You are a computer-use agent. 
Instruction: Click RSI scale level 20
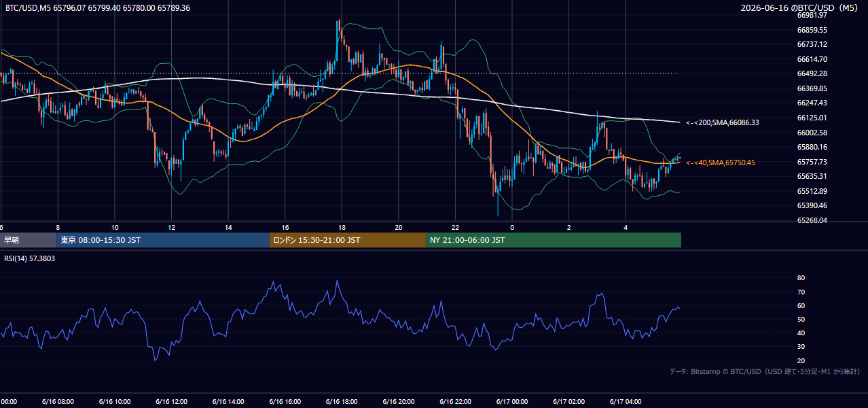coord(801,360)
